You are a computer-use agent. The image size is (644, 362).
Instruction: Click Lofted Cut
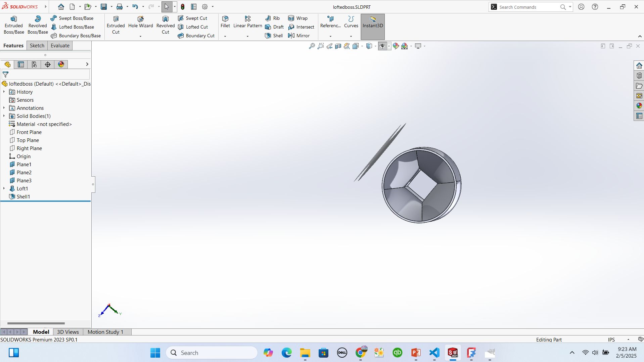(193, 27)
